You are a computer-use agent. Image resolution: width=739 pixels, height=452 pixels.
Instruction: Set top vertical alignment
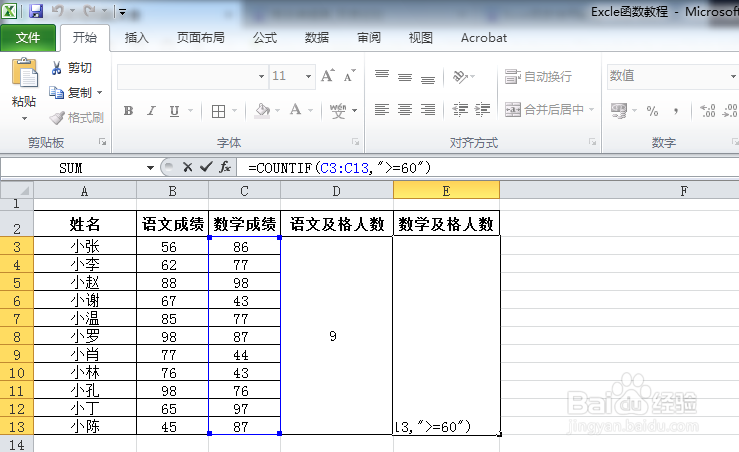tap(382, 75)
